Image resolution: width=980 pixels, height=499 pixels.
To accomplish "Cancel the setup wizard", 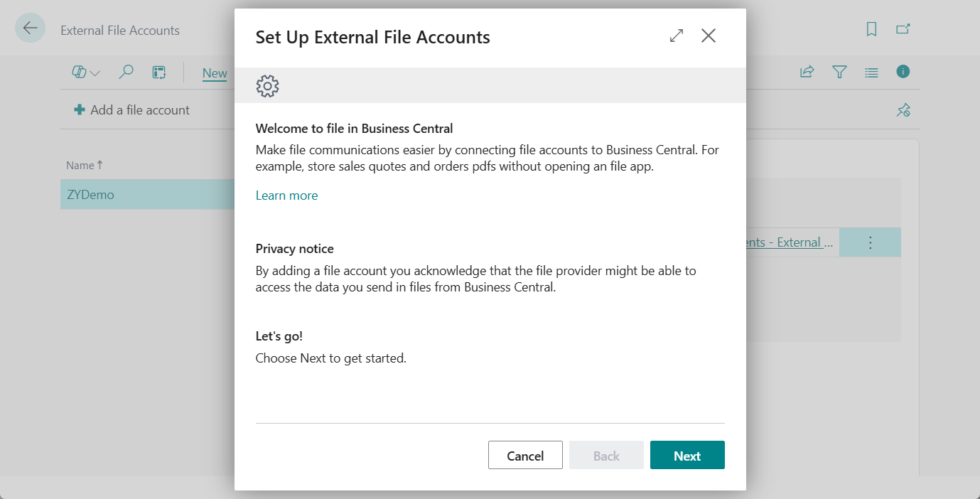I will [x=525, y=455].
